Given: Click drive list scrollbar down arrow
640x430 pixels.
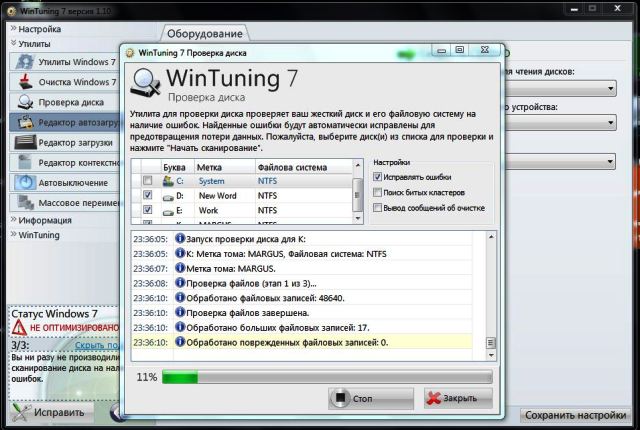Looking at the screenshot, I should [358, 218].
